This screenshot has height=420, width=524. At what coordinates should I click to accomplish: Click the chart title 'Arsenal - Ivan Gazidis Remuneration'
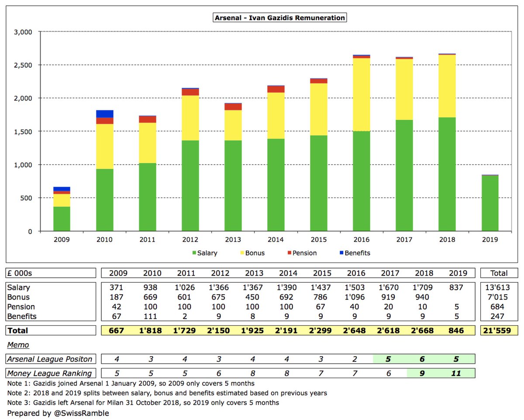279,18
